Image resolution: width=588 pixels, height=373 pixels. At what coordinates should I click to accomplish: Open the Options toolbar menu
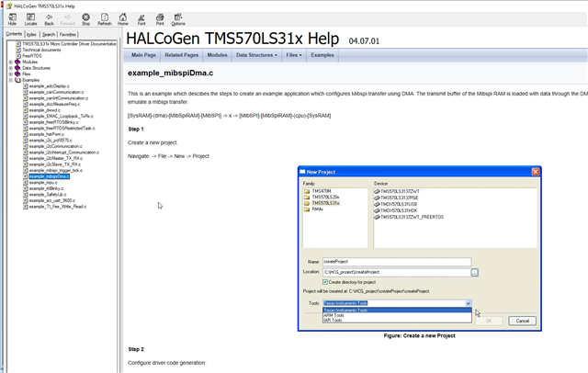click(178, 19)
